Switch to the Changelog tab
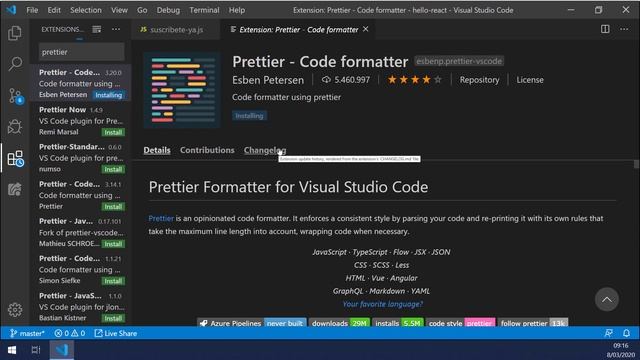Viewport: 640px width, 360px height. [x=264, y=150]
